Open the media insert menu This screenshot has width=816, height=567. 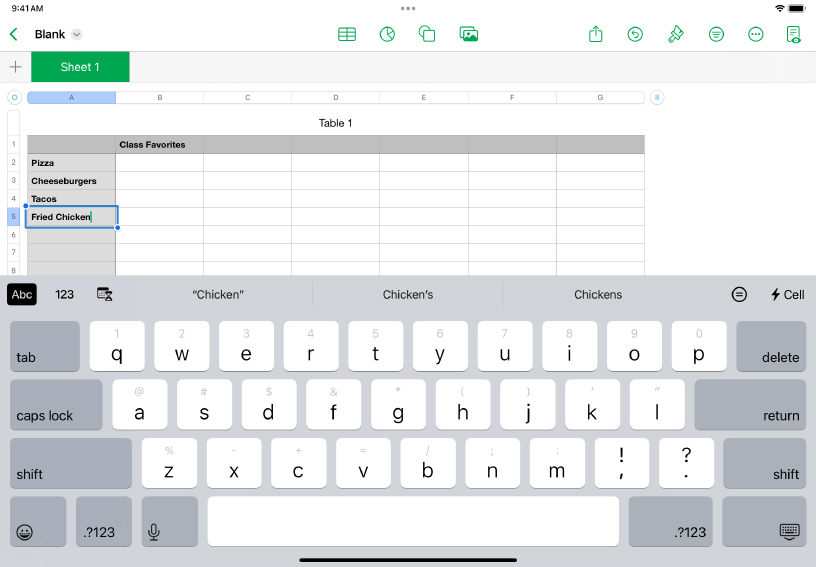pyautogui.click(x=468, y=34)
